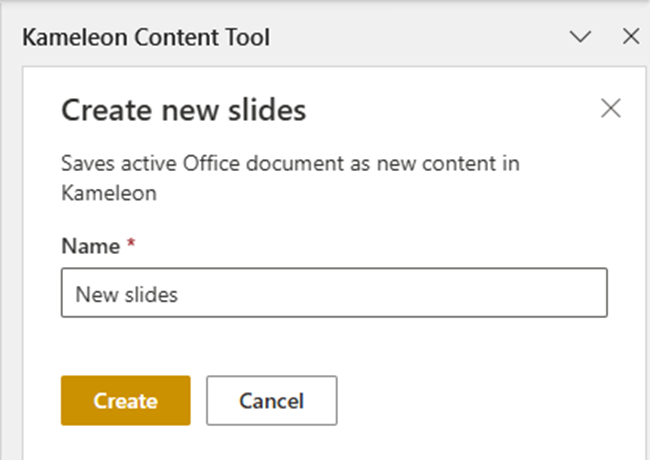Screen dimensions: 650x460
Task: Abort creating slides via Cancel
Action: click(x=271, y=401)
